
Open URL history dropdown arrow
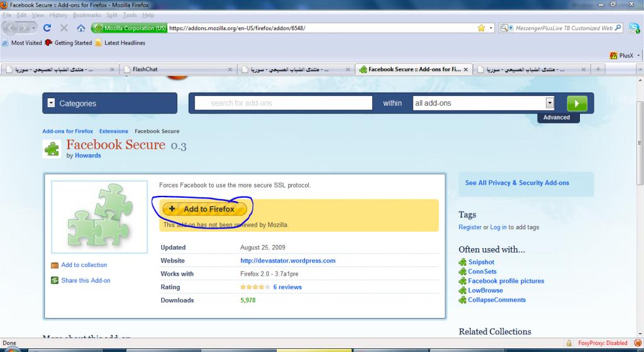[491, 28]
